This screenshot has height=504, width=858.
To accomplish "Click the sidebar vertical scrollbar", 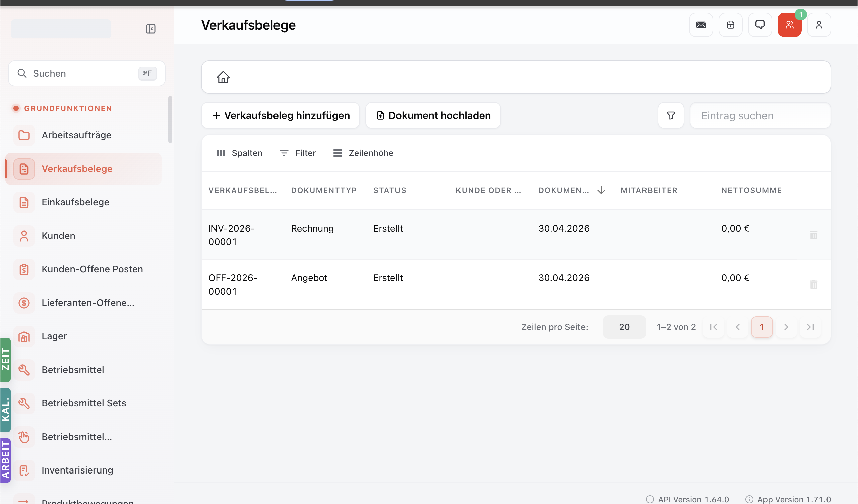I will click(x=170, y=119).
